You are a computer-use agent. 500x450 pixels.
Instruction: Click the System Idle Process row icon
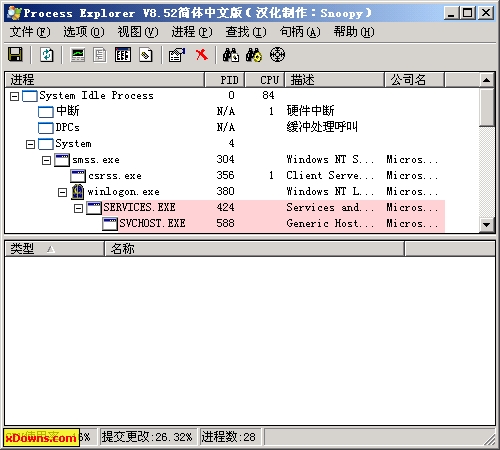[30, 96]
